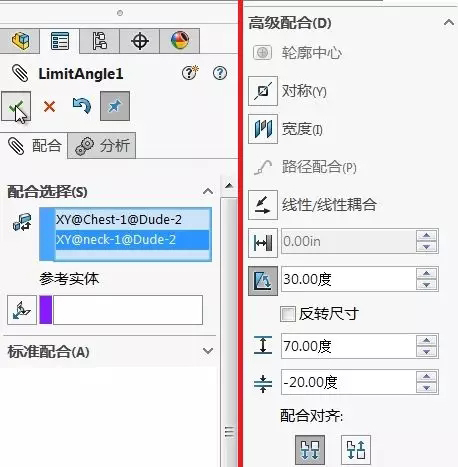This screenshot has width=458, height=467.
Task: Collapse the 高级配合(D) section
Action: 449,23
